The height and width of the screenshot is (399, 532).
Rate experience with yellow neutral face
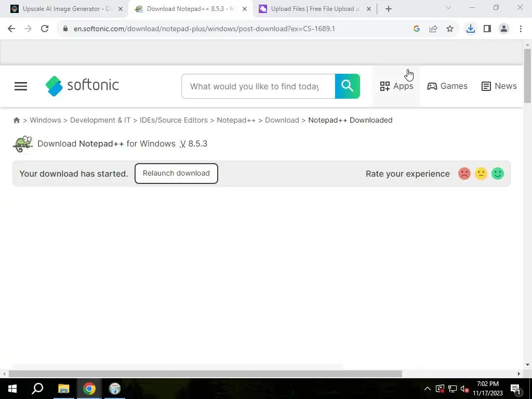click(x=481, y=174)
